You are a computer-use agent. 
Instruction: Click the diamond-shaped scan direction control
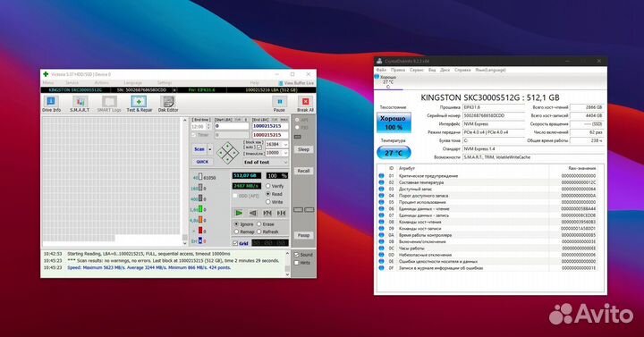tap(227, 153)
